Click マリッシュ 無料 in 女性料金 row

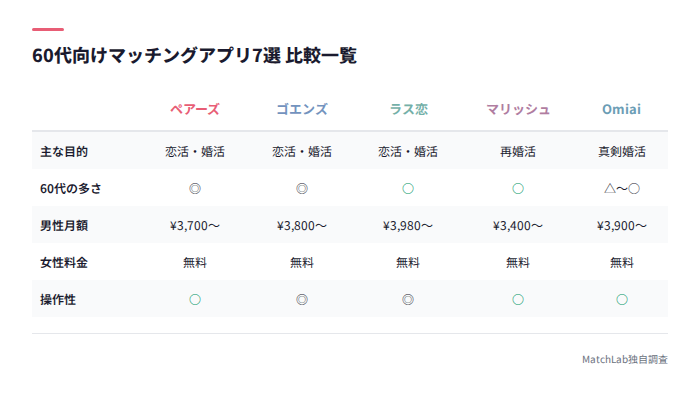coord(518,263)
